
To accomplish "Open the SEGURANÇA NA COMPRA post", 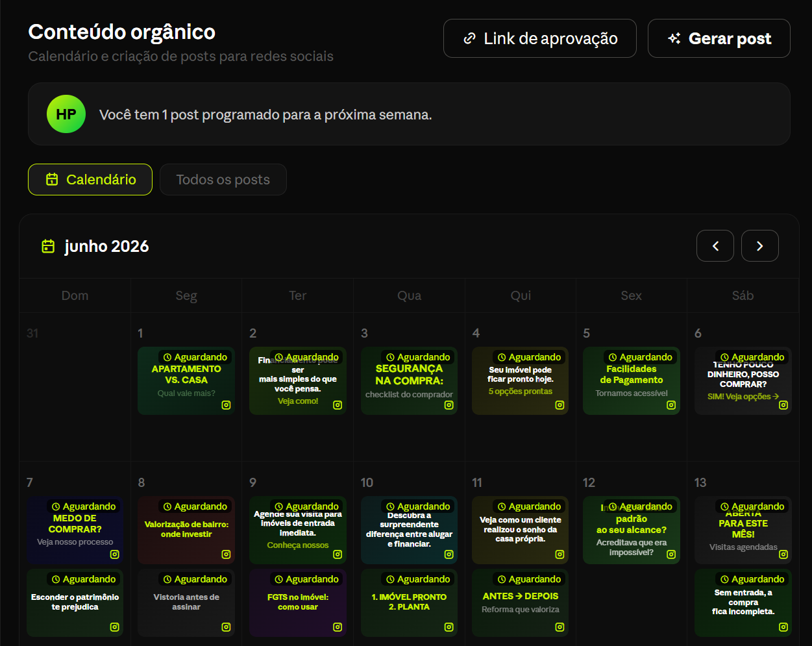I will tap(409, 380).
